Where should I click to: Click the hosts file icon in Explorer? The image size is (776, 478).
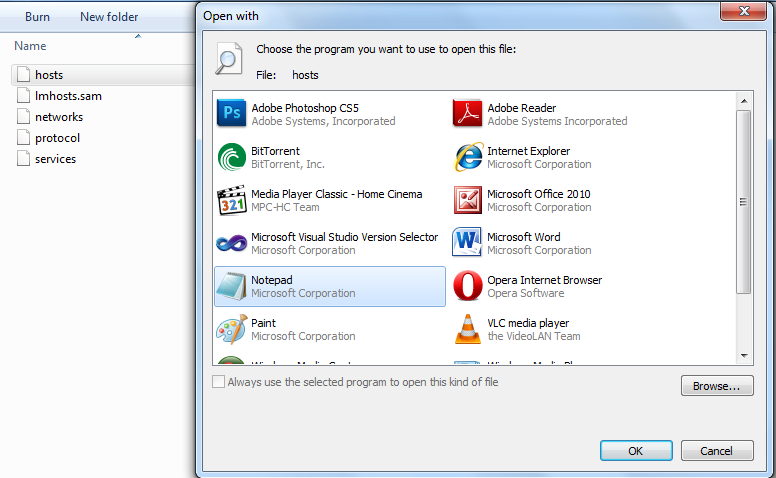[x=23, y=75]
